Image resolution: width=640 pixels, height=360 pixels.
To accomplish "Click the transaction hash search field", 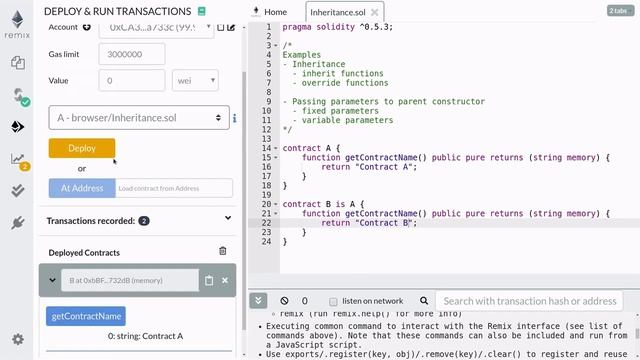I will pos(529,301).
